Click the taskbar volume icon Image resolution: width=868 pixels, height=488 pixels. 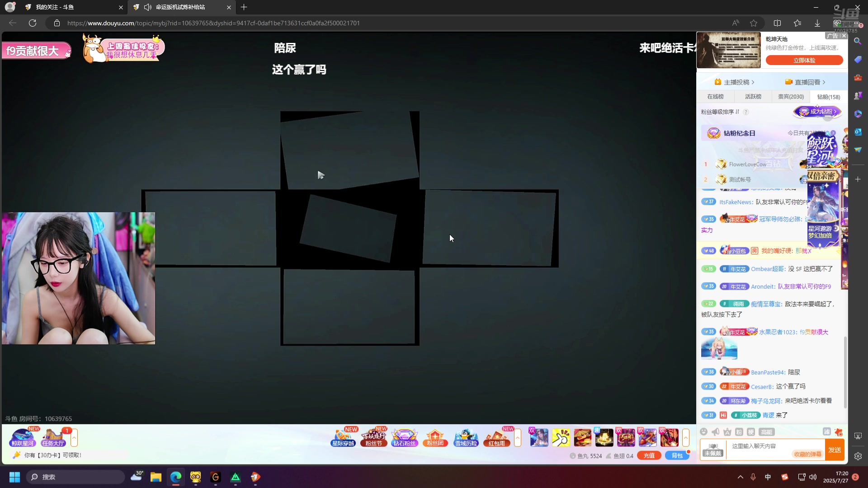813,477
